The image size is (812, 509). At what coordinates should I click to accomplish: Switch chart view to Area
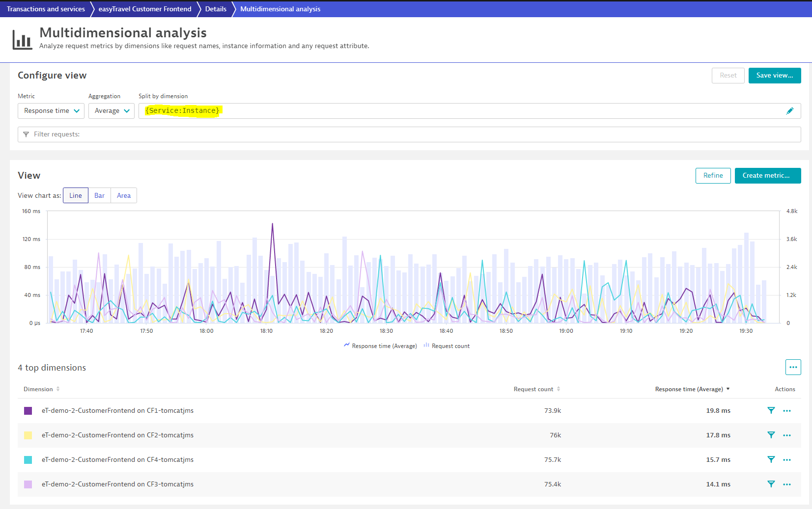(124, 195)
